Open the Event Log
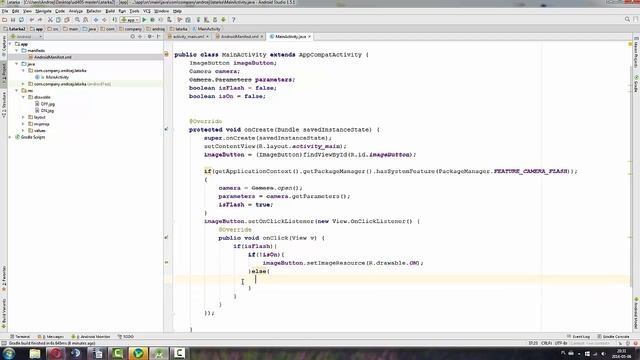Screen dimensions: 640x360 click(578, 337)
